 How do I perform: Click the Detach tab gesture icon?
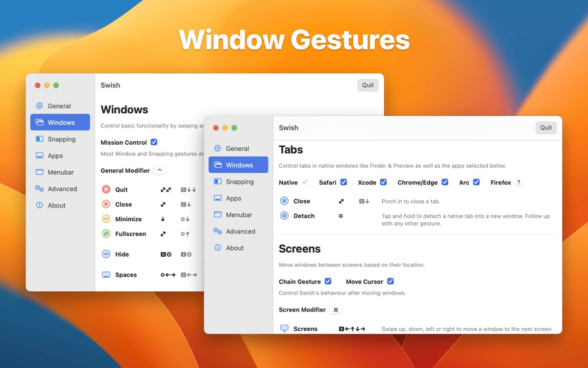tap(284, 216)
